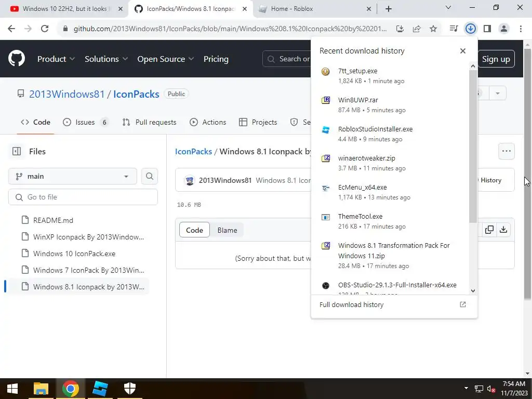
Task: Click the winaerotweaker.zip download entry
Action: [x=390, y=163]
